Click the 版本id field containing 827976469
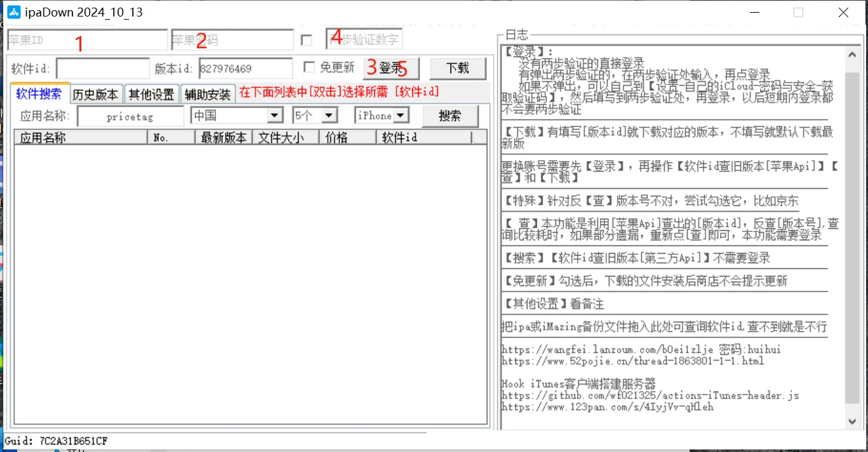The height and width of the screenshot is (452, 868). 245,68
